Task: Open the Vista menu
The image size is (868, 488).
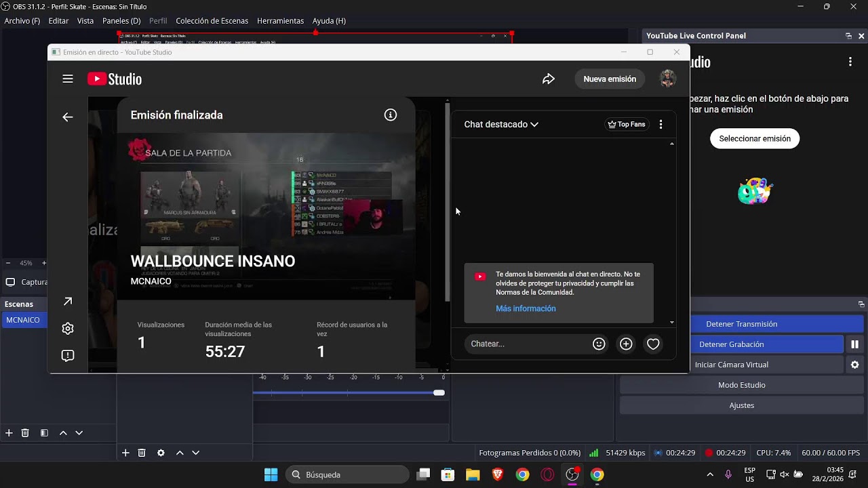Action: [85, 21]
